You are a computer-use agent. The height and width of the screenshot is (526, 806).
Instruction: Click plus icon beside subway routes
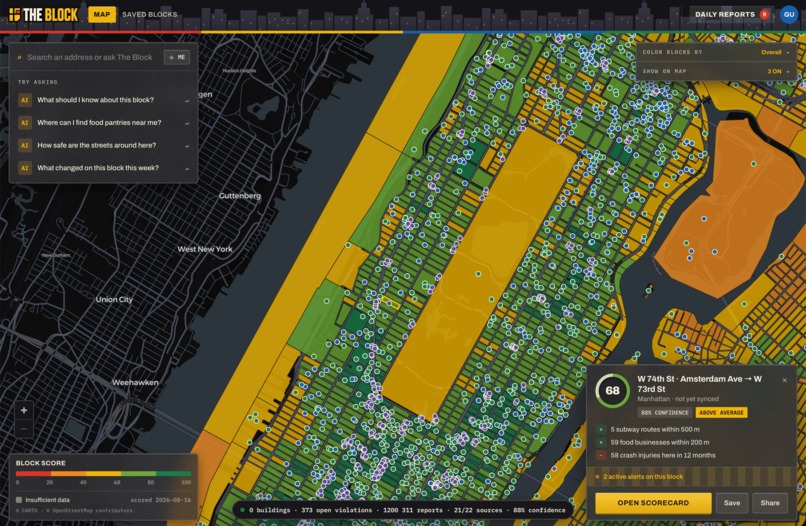(600, 429)
